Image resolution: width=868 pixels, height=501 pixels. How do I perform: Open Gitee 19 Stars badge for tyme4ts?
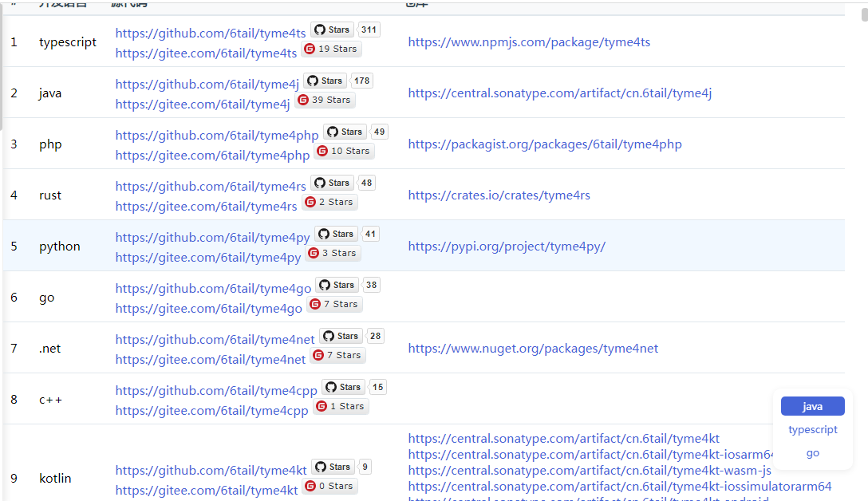coord(331,49)
